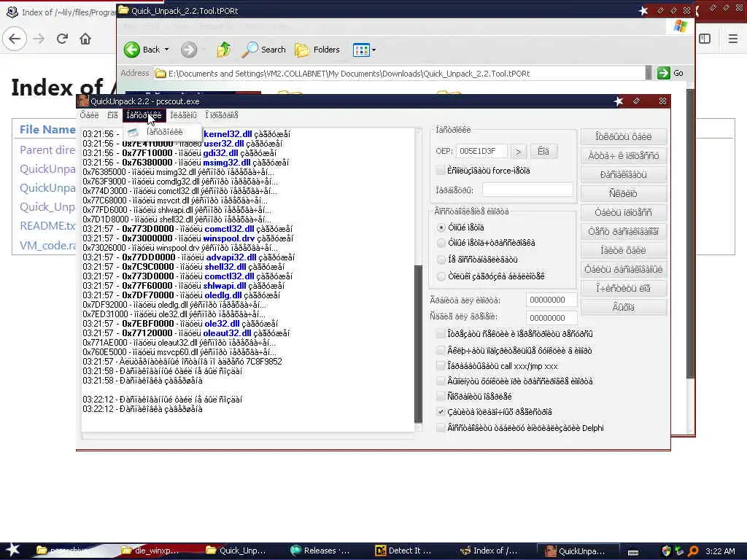Click the browser forward arrow
Image resolution: width=747 pixels, height=560 pixels.
click(39, 39)
